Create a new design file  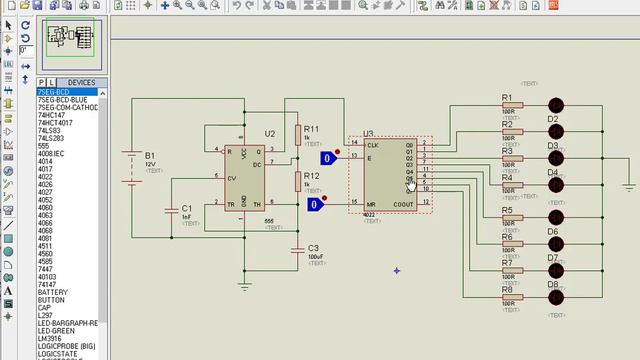[12, 5]
